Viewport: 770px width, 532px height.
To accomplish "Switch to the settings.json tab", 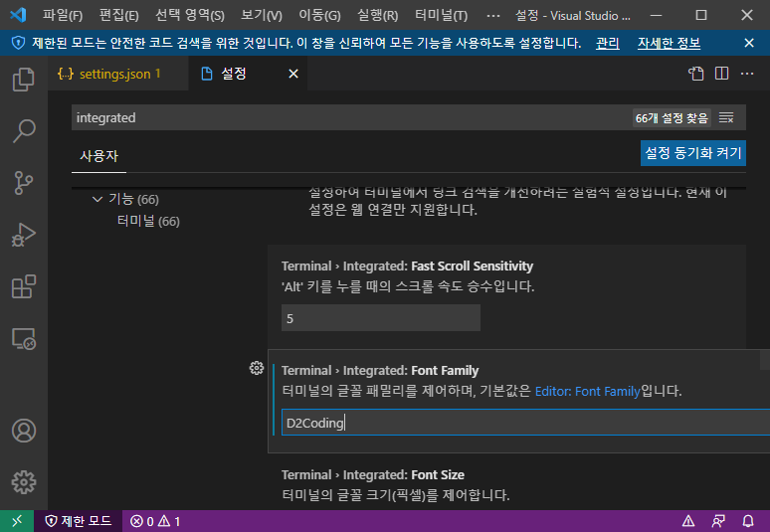I will 117,74.
